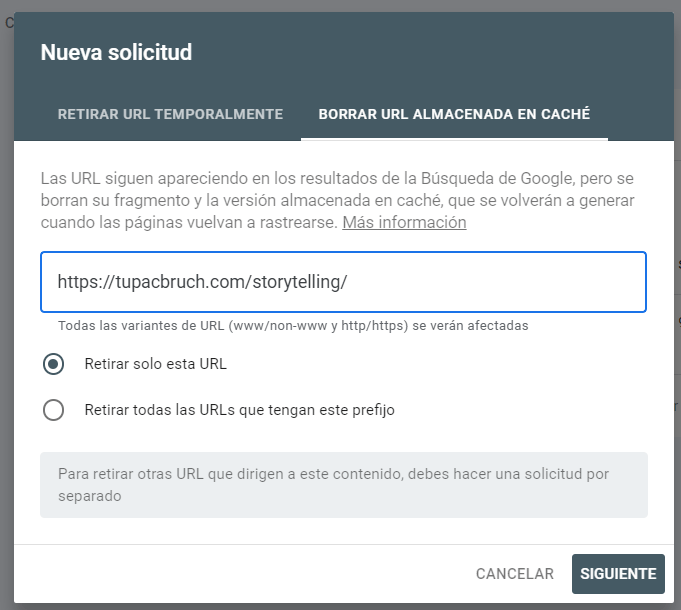Switch to the Retirar URL temporalmente tab
681x610 pixels.
[170, 114]
